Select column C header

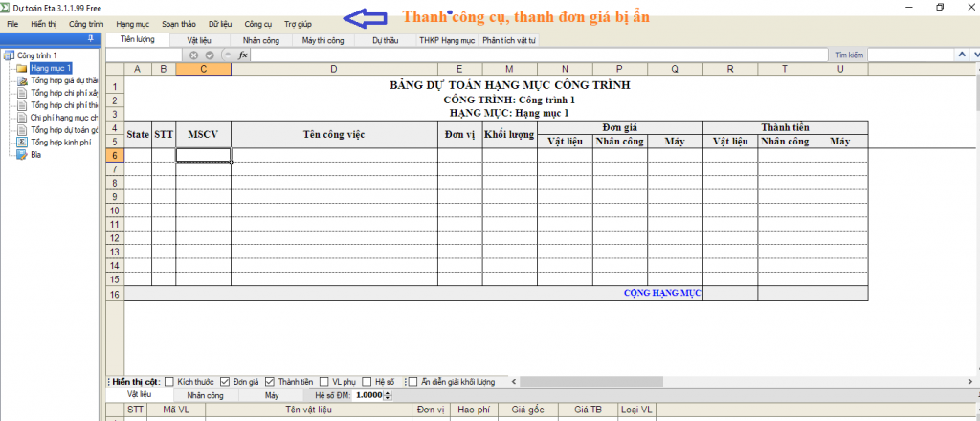tap(203, 69)
